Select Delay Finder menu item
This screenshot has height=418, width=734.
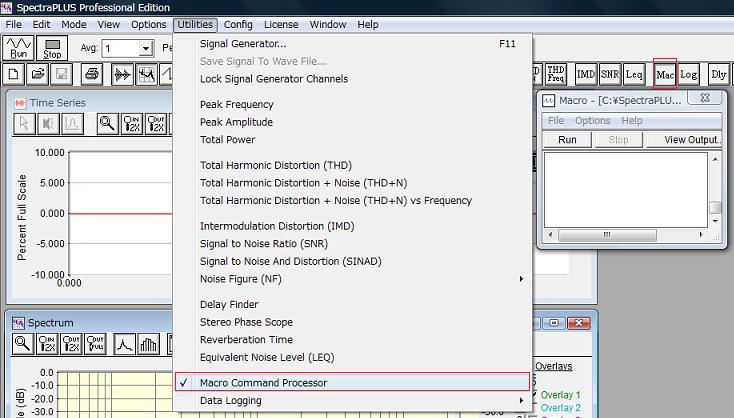pos(352,304)
